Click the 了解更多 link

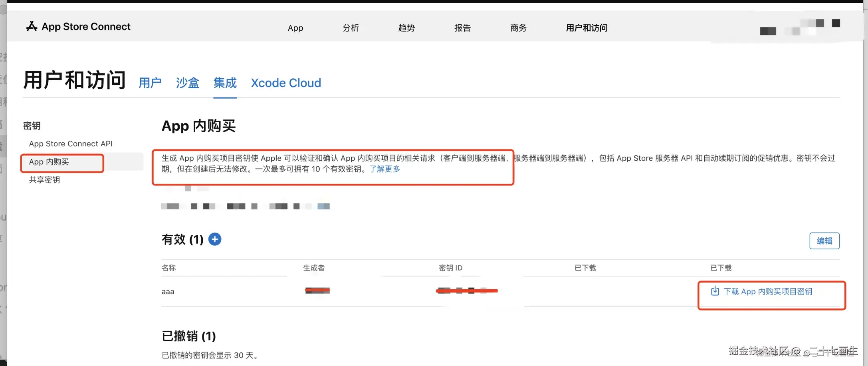385,169
